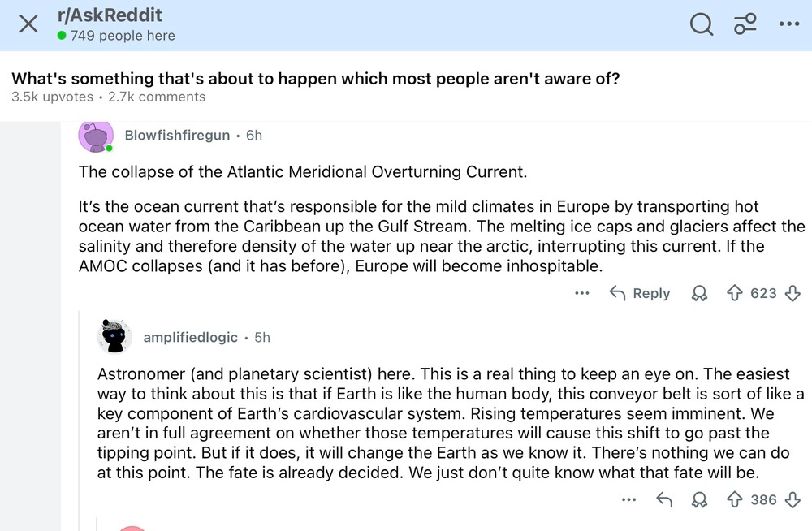Award amplifiedlogic's comment

(x=699, y=501)
